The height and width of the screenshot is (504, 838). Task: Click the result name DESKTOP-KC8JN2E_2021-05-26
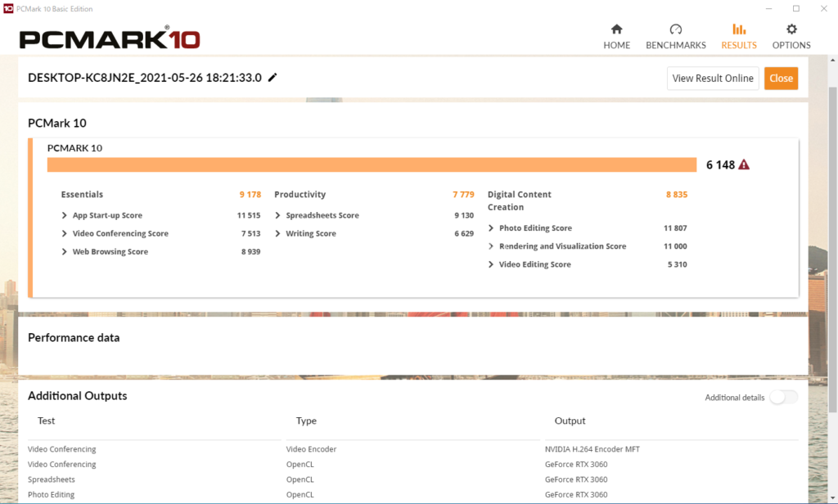click(x=145, y=78)
